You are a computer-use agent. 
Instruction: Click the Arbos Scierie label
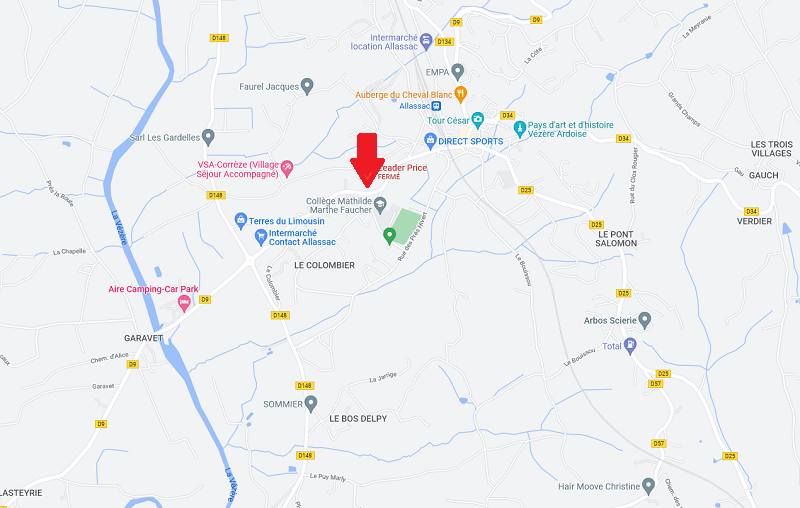[x=610, y=320]
